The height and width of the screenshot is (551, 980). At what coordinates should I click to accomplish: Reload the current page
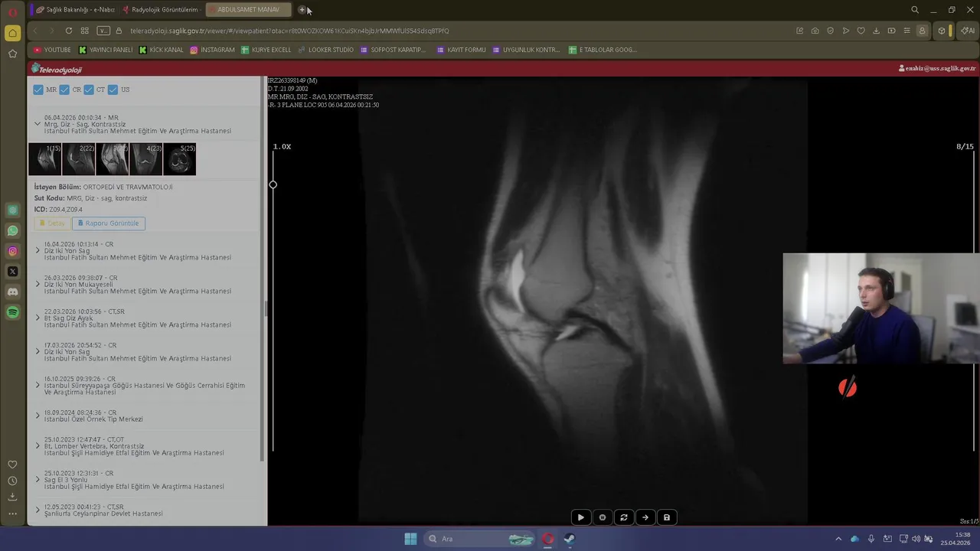point(68,31)
